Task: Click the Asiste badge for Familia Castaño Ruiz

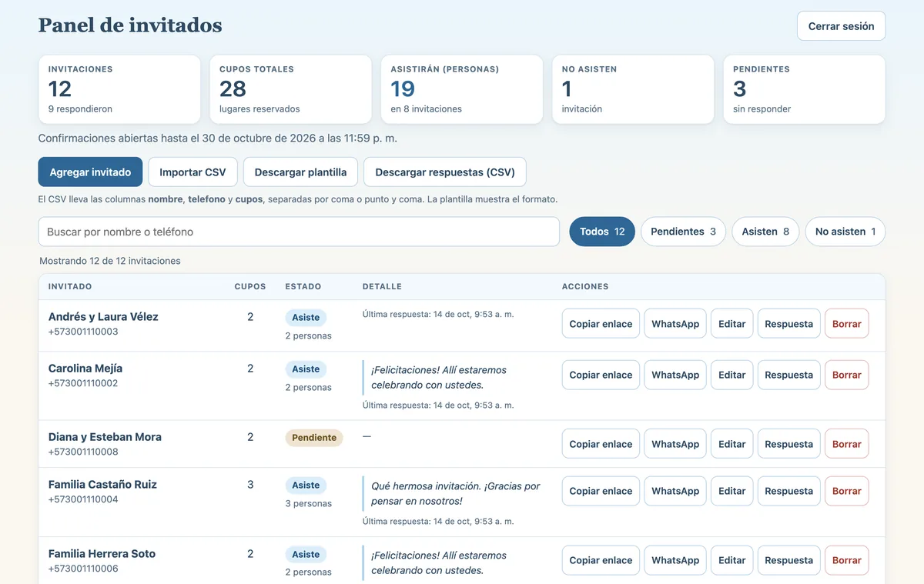Action: pos(306,486)
